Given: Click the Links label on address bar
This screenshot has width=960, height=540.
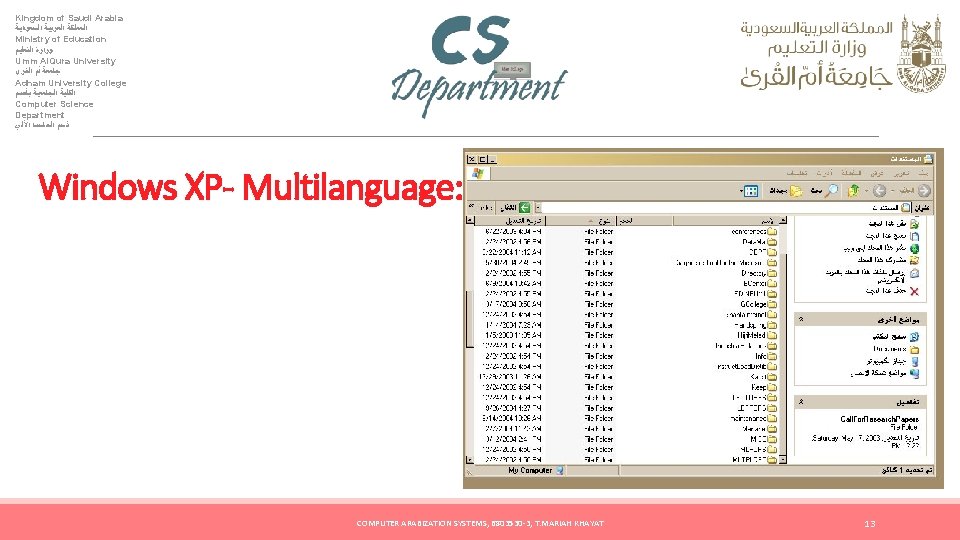Looking at the screenshot, I should 486,208.
